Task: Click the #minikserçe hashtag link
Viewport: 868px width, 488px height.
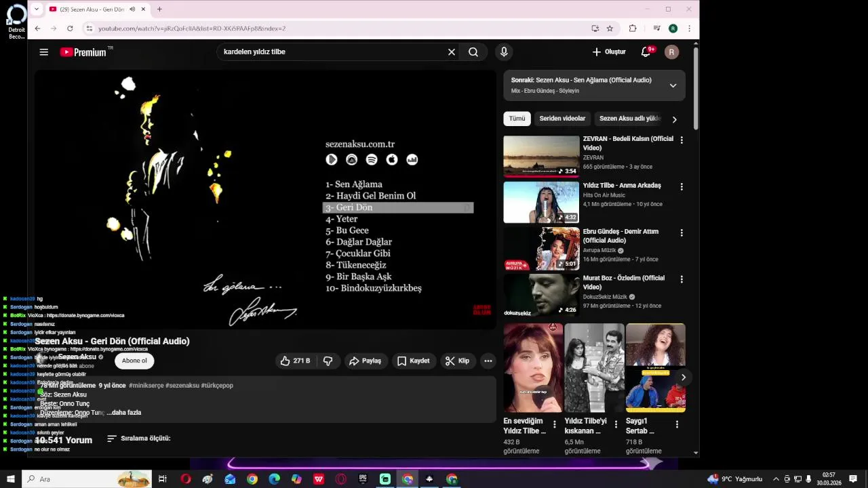Action: pos(146,386)
